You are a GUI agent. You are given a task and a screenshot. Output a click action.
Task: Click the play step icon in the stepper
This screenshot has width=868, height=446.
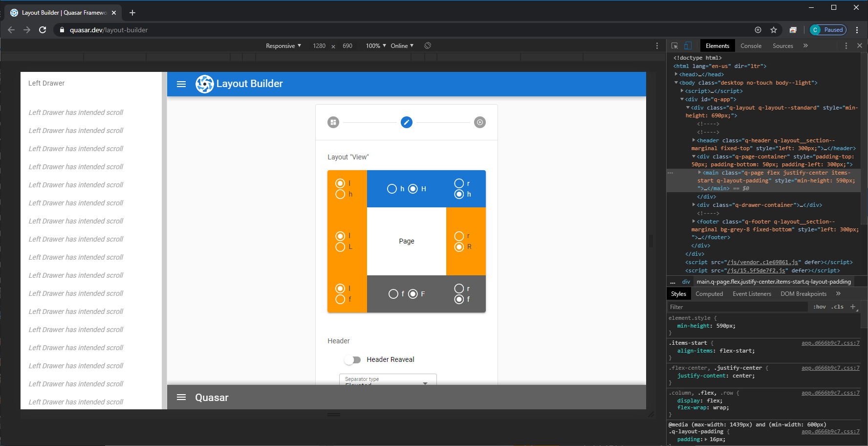coord(479,122)
